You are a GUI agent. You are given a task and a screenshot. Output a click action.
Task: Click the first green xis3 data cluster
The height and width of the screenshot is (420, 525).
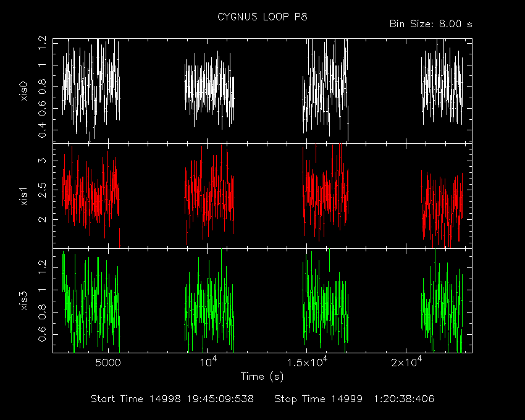click(91, 301)
